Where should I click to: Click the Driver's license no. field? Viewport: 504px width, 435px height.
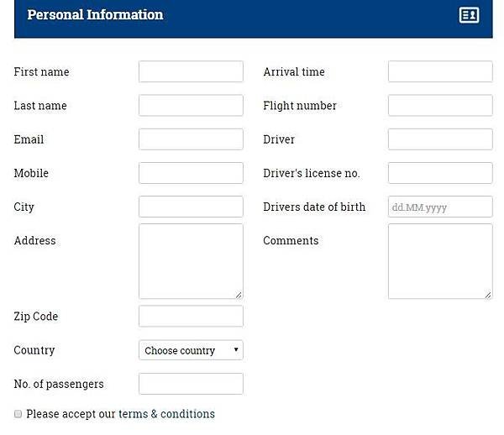coord(440,173)
